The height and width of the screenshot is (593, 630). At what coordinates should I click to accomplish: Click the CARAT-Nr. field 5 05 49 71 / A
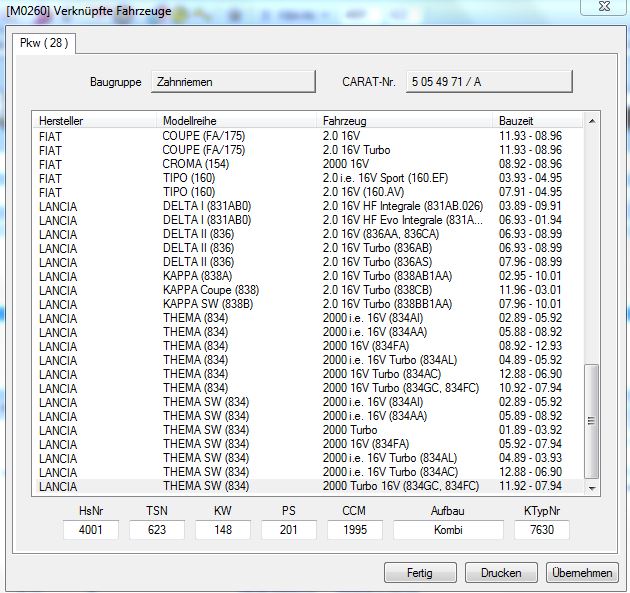pyautogui.click(x=489, y=82)
